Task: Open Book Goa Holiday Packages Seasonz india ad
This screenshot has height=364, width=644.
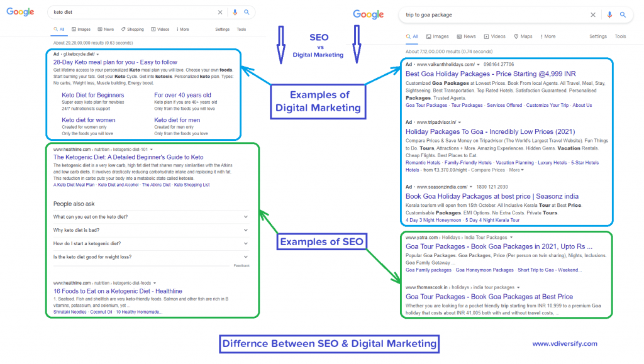Action: point(492,197)
